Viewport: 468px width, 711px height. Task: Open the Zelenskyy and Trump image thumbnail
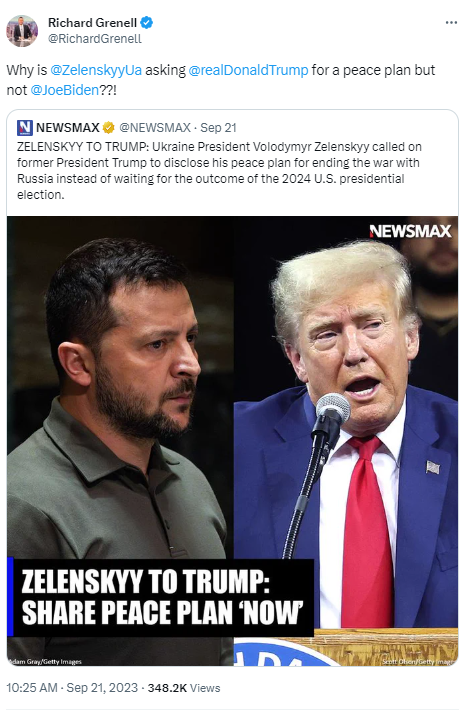coord(232,441)
